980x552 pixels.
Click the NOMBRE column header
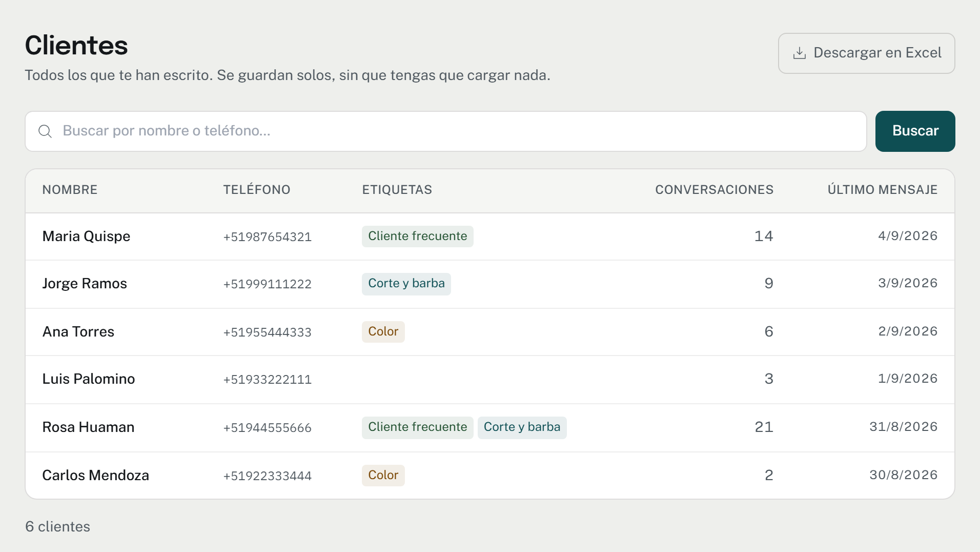coord(70,190)
